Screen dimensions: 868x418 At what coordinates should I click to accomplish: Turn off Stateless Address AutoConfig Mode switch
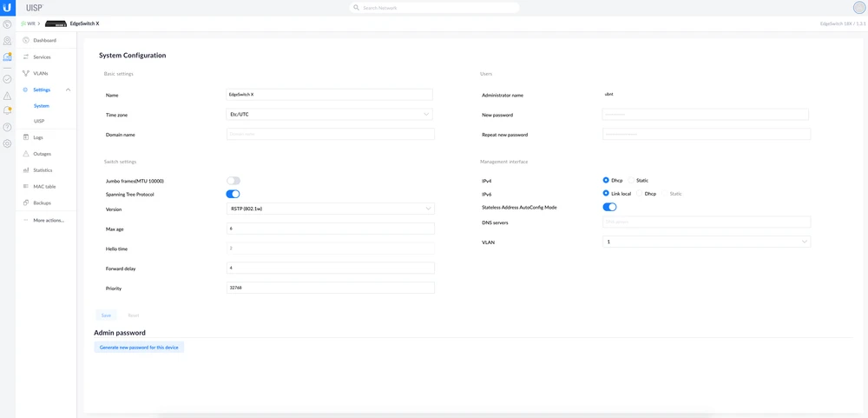click(609, 208)
